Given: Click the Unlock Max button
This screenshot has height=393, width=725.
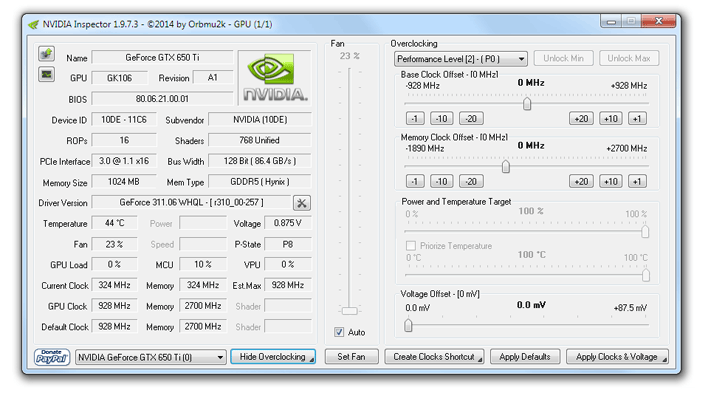Looking at the screenshot, I should pos(629,58).
